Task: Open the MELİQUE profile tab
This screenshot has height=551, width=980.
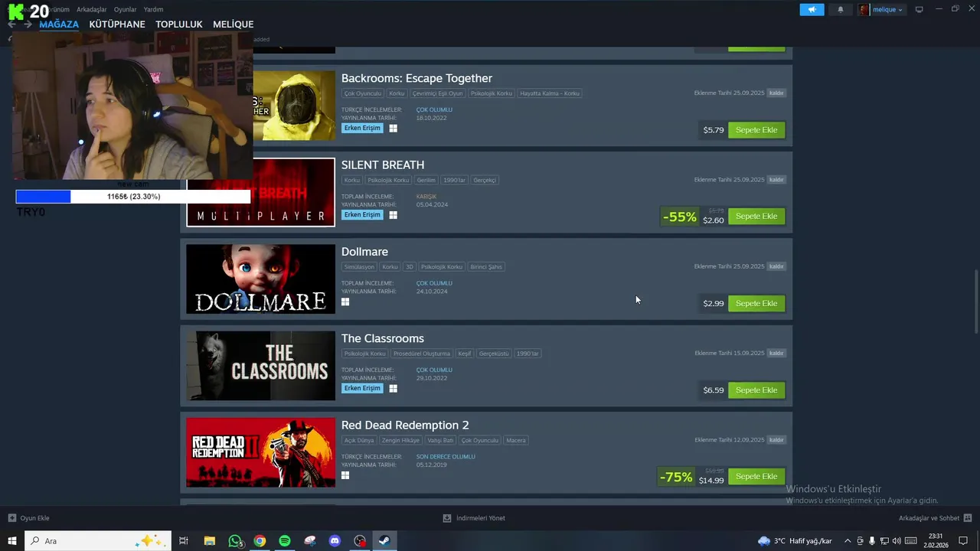Action: click(233, 24)
